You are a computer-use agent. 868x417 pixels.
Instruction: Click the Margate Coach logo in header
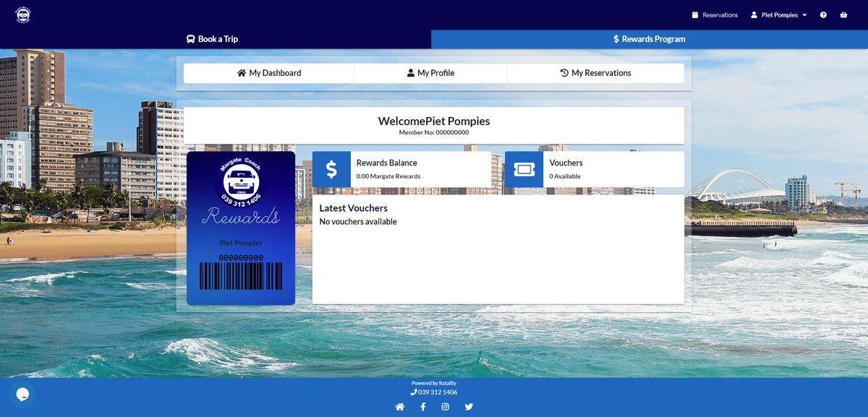click(22, 14)
